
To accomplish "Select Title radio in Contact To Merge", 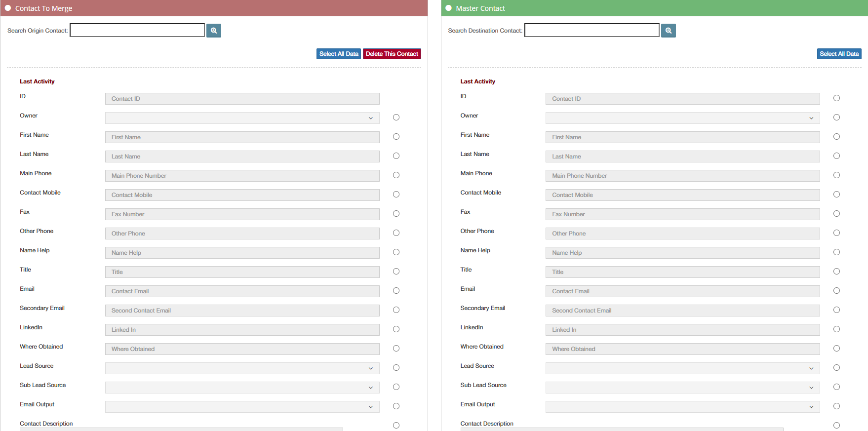I will [396, 272].
